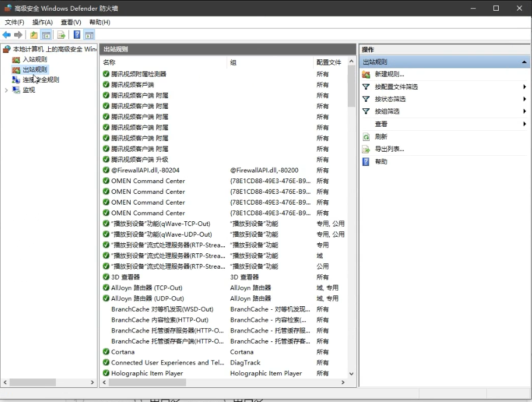Image resolution: width=532 pixels, height=402 pixels.
Task: Select the Cortana rule name
Action: (123, 352)
